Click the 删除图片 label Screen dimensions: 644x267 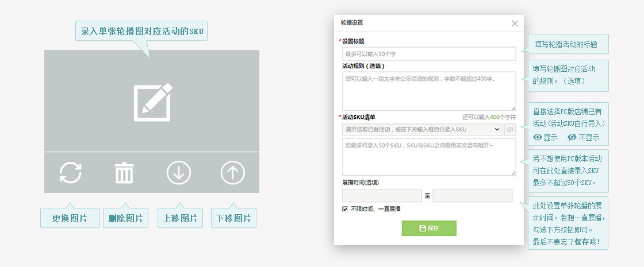point(125,218)
